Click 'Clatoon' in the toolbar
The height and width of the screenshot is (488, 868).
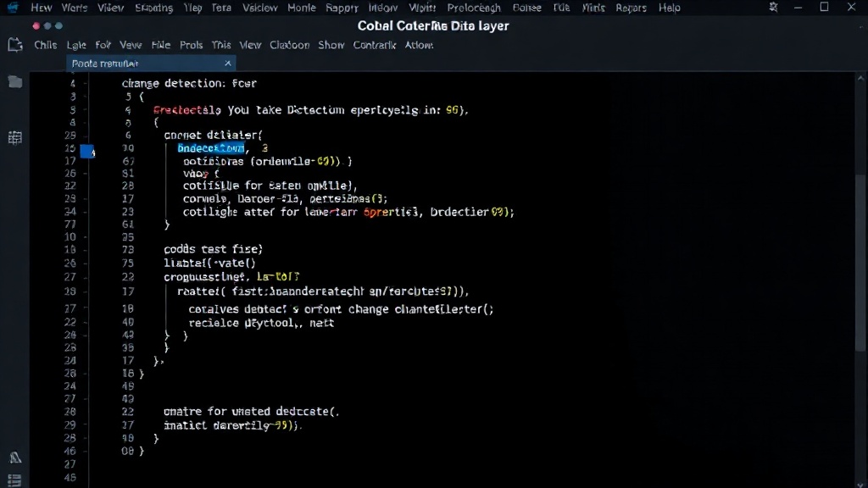[x=290, y=45]
